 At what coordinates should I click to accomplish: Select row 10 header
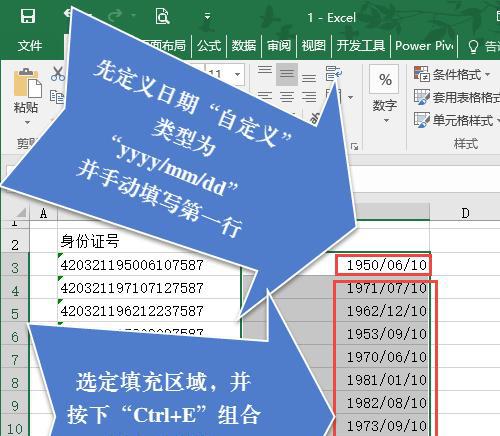pos(15,425)
